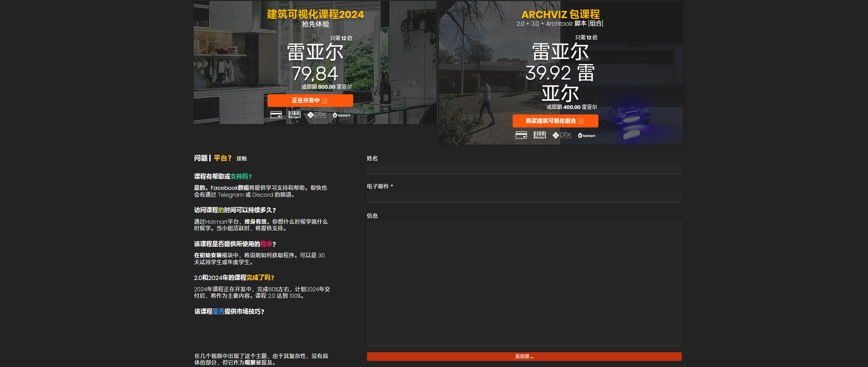This screenshot has height=367, width=868.
Task: Click the pix logo in ARCHVIZ card
Action: [562, 135]
